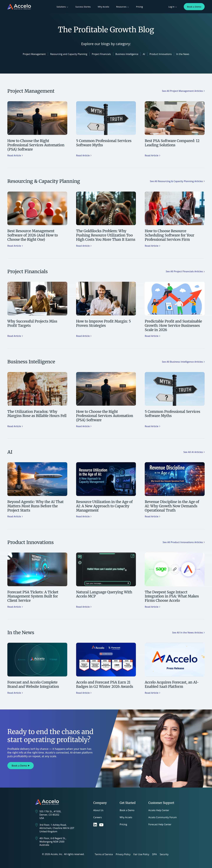212x868 pixels.
Task: Select the Business Intelligence blog category
Action: (127, 54)
